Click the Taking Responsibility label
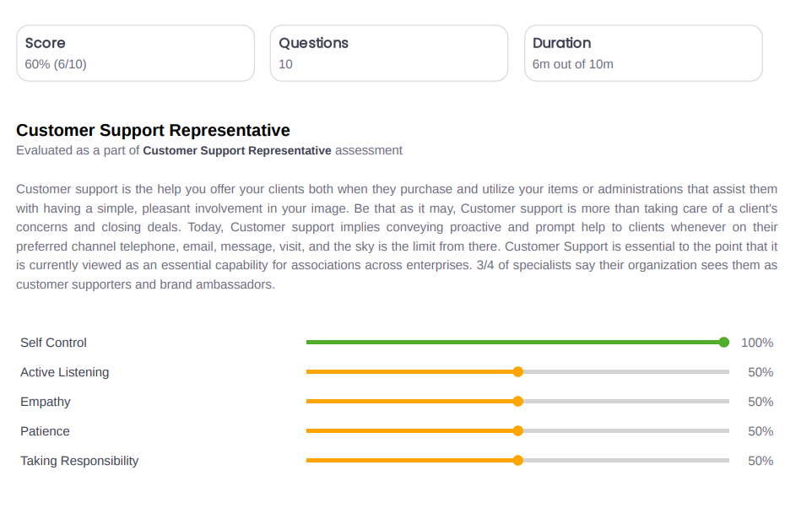The image size is (812, 519). (x=79, y=461)
